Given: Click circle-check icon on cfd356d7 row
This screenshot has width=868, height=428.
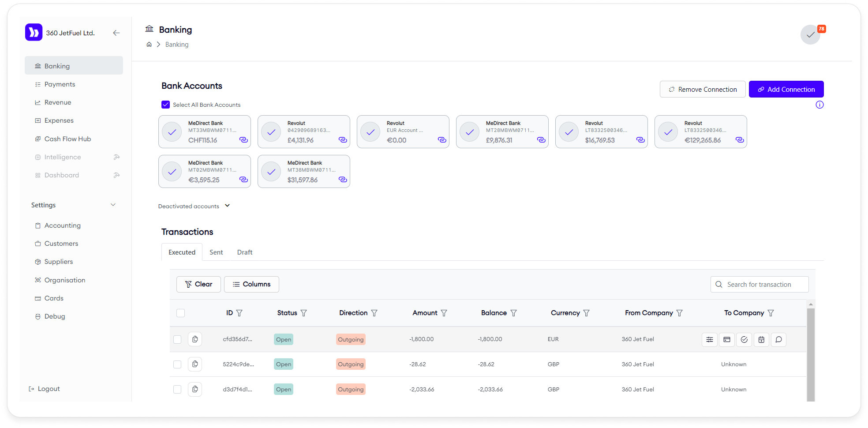Looking at the screenshot, I should point(744,339).
